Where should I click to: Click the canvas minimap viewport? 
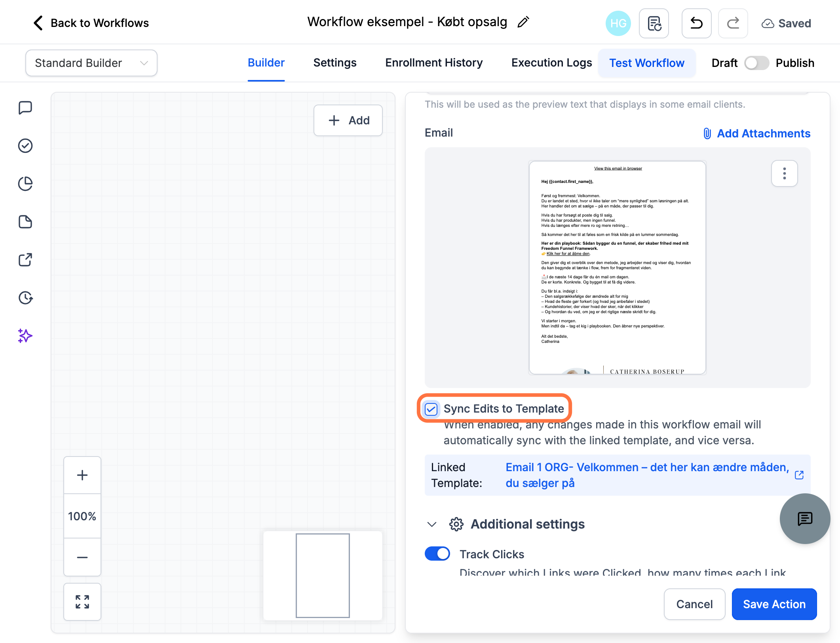323,575
